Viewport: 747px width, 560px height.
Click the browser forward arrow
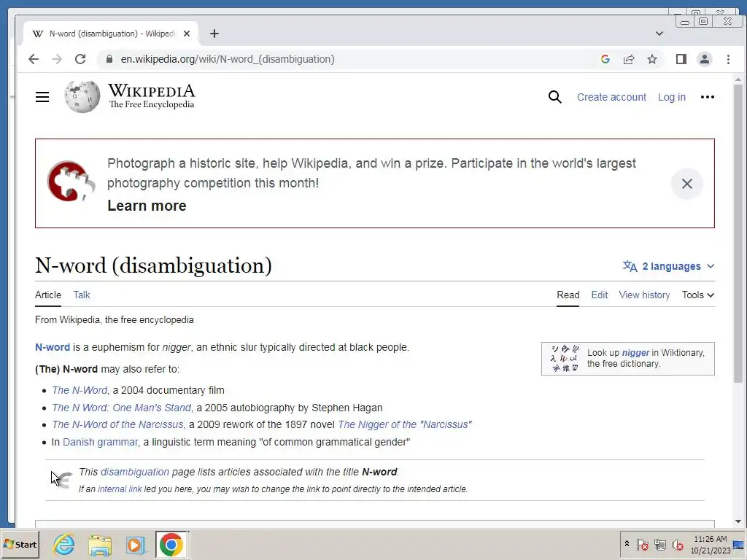(57, 59)
